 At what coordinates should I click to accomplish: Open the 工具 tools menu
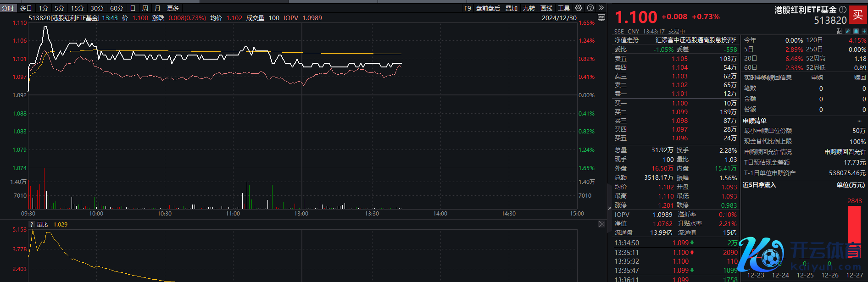tap(564, 8)
